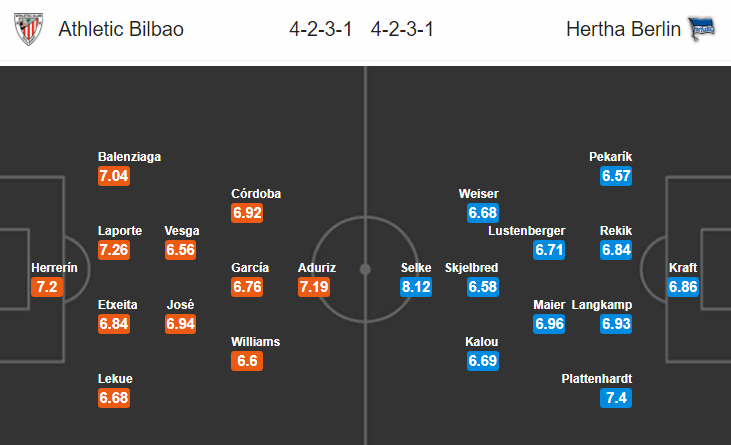Click player name Balenziaga
The image size is (731, 445).
(x=129, y=157)
